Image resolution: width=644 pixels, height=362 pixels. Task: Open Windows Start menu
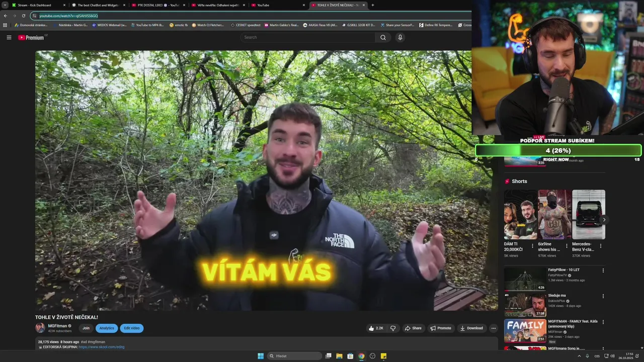[x=261, y=356]
